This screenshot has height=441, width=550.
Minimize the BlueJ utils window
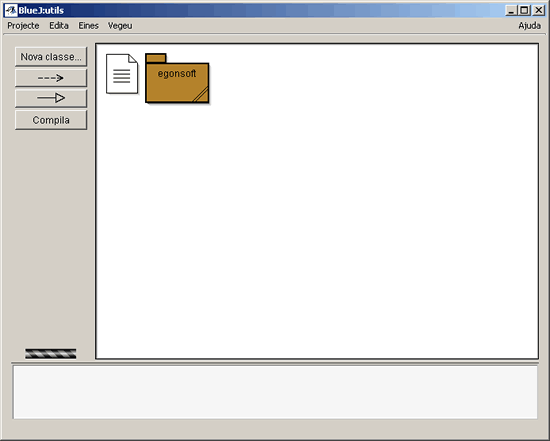[x=511, y=11]
